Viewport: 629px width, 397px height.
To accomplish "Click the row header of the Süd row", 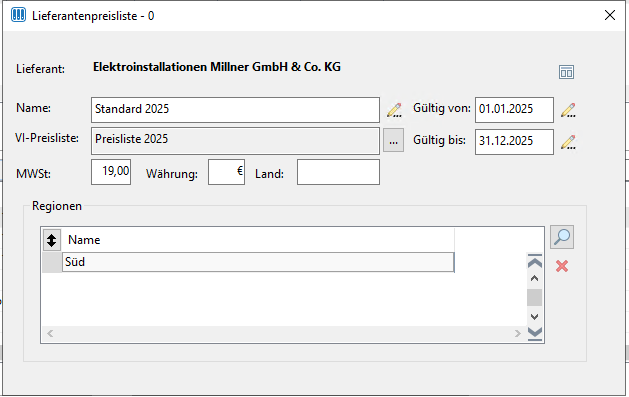I will click(x=52, y=262).
